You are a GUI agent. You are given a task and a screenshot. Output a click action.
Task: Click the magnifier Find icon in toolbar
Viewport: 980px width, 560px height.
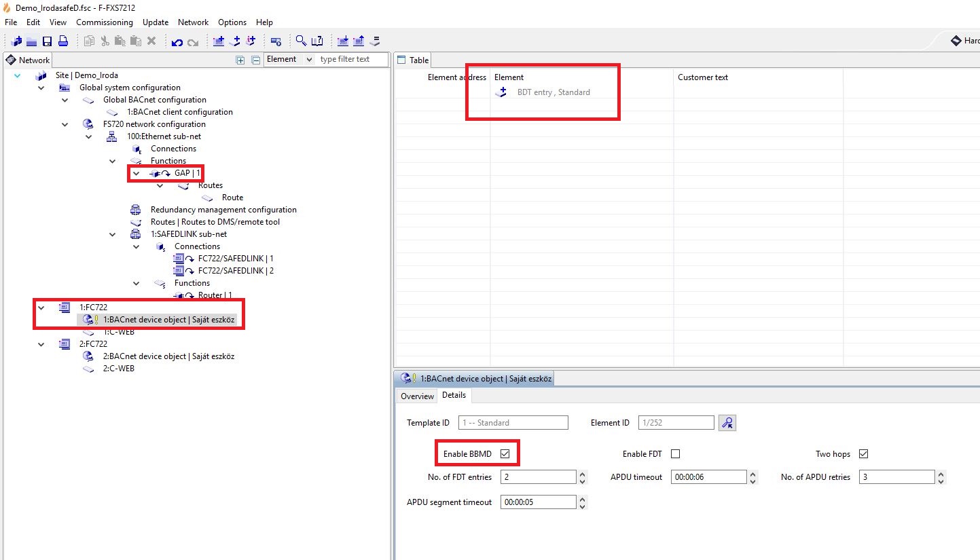[301, 41]
